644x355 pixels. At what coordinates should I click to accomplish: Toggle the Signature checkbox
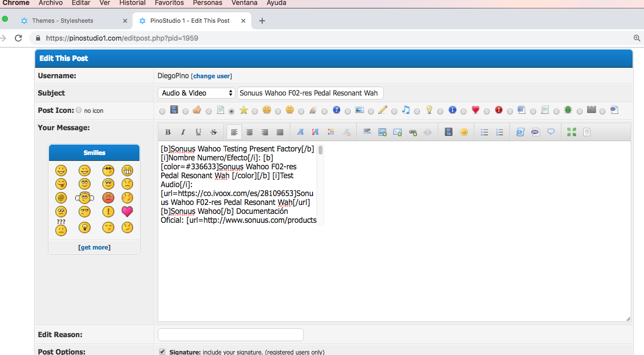point(162,352)
